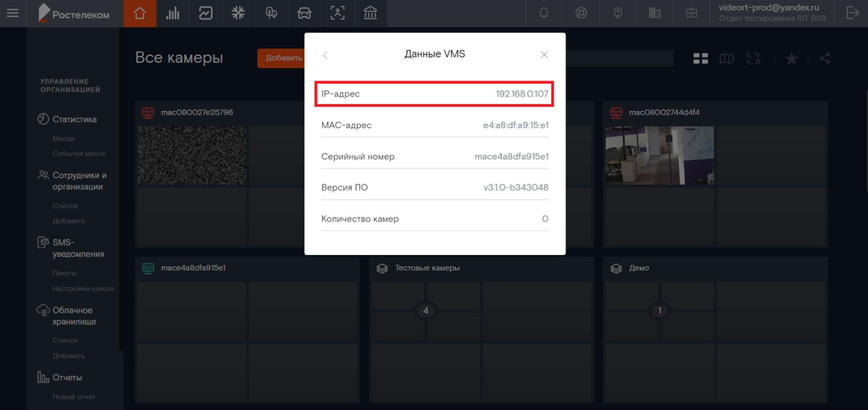The width and height of the screenshot is (868, 410).
Task: Open the Демо group
Action: pos(639,268)
